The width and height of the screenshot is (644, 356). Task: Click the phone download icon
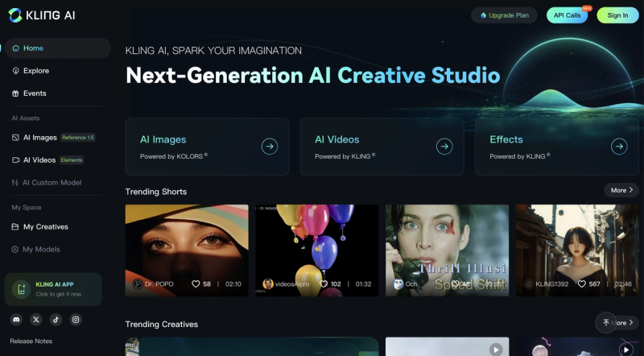(21, 289)
